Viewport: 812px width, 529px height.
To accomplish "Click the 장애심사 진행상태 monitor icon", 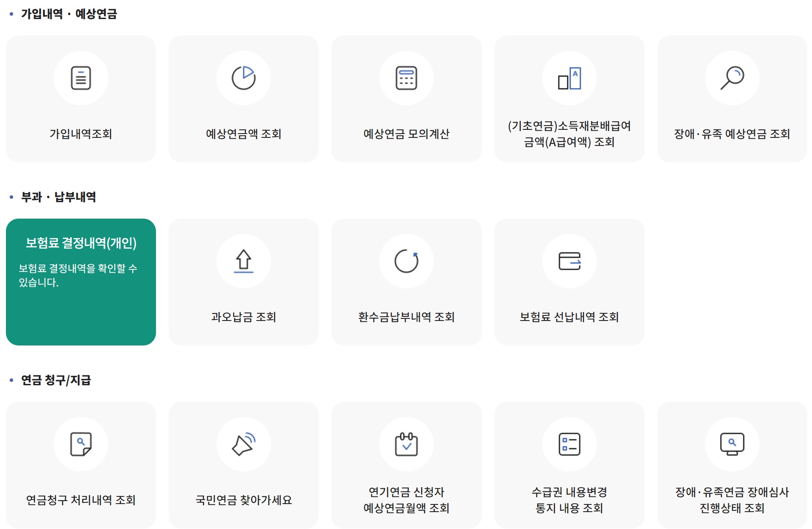I will pos(733,444).
